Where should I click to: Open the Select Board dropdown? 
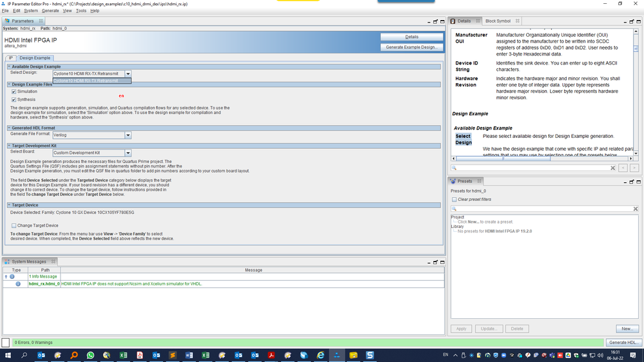[128, 153]
